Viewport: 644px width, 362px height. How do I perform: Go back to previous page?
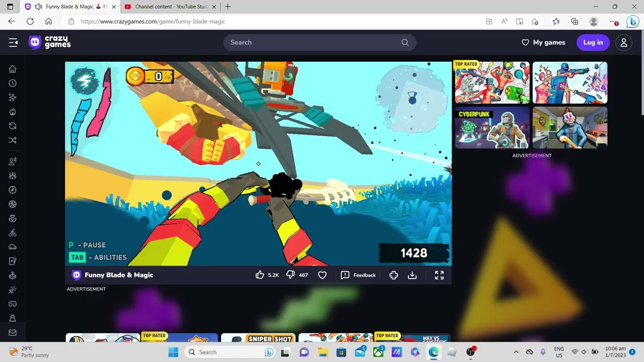12,22
